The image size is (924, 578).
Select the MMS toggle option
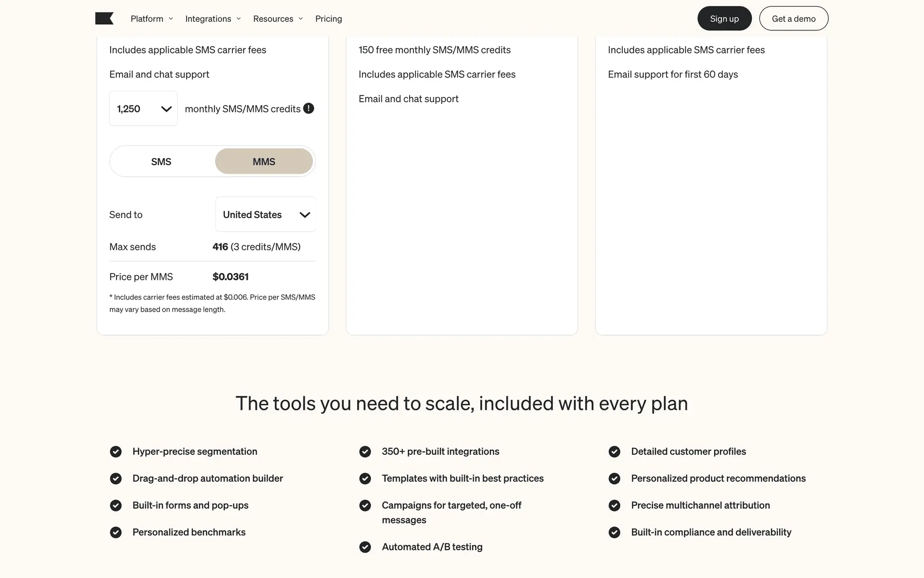(264, 161)
